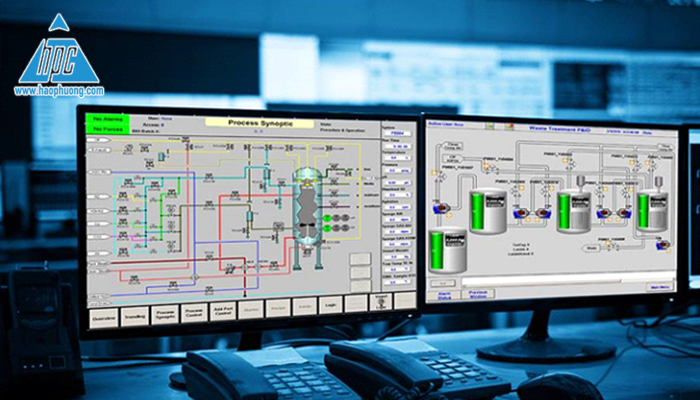
Task: Click the red toolbar icon on Waste Treatment screen
Action: click(x=508, y=127)
